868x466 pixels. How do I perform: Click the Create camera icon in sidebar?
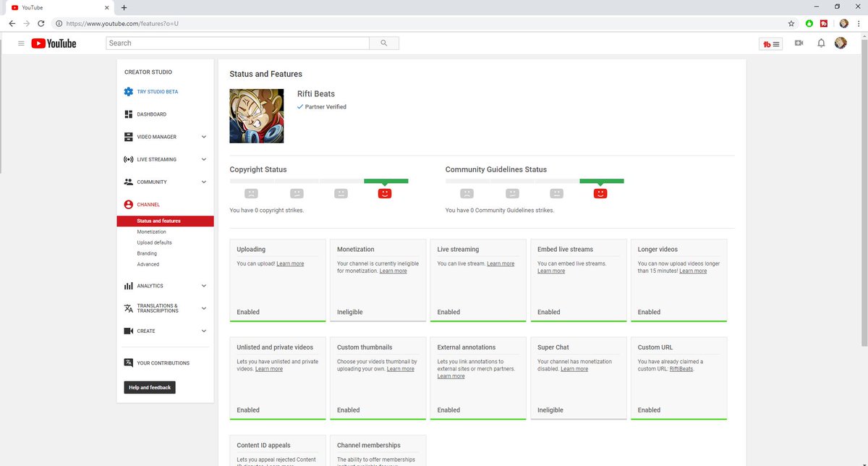click(x=128, y=331)
